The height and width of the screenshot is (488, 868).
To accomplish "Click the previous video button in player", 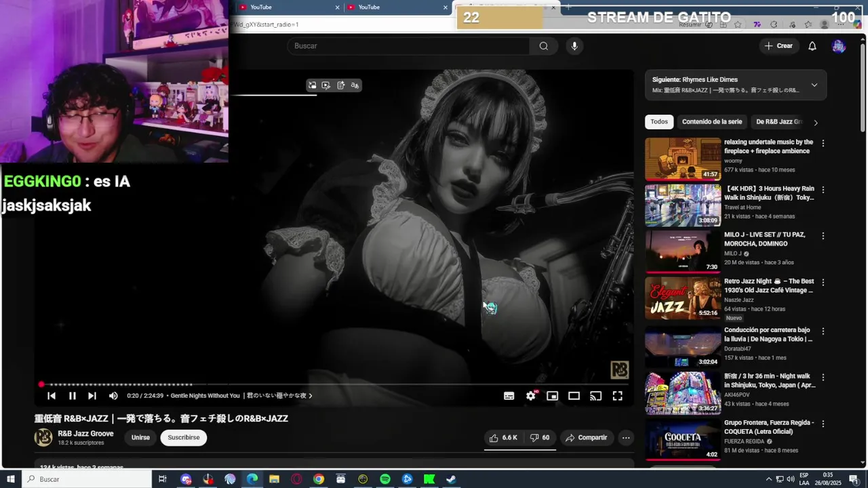I will 52,396.
